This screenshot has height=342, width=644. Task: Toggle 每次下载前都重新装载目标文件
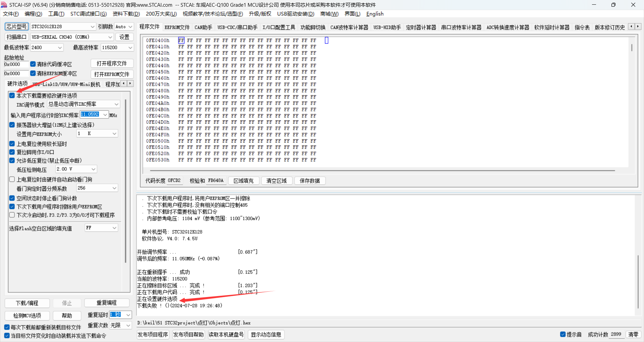7,327
